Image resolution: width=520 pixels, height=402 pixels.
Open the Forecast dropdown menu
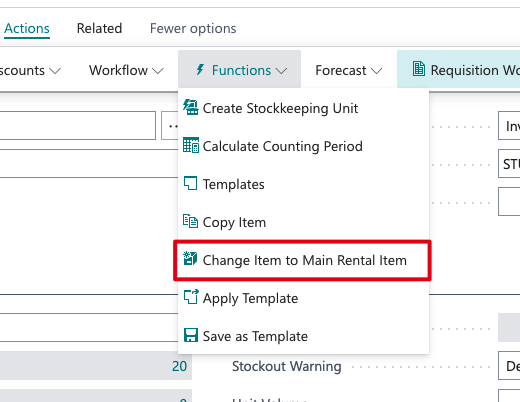349,70
